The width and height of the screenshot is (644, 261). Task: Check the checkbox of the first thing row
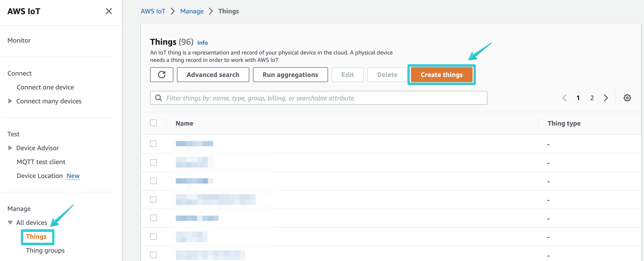[x=153, y=144]
